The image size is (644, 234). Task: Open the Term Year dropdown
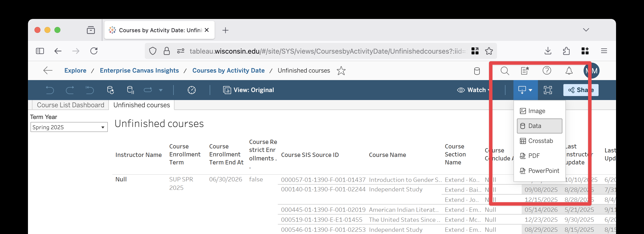(103, 127)
